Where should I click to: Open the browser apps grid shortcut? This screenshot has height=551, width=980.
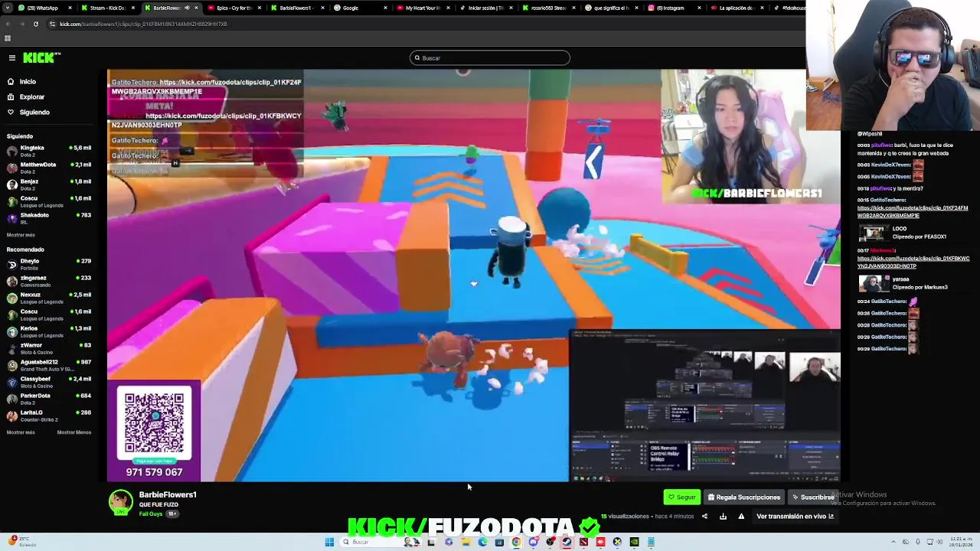[x=8, y=38]
